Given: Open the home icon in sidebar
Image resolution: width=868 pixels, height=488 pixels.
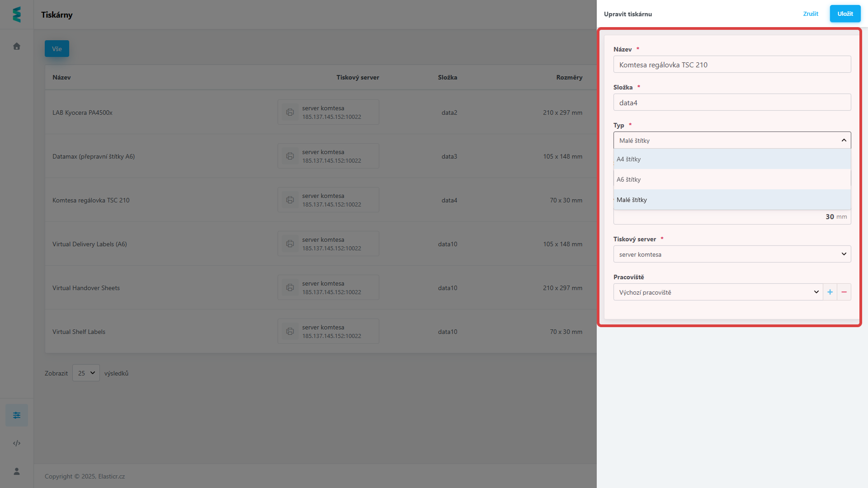Looking at the screenshot, I should pos(17,46).
